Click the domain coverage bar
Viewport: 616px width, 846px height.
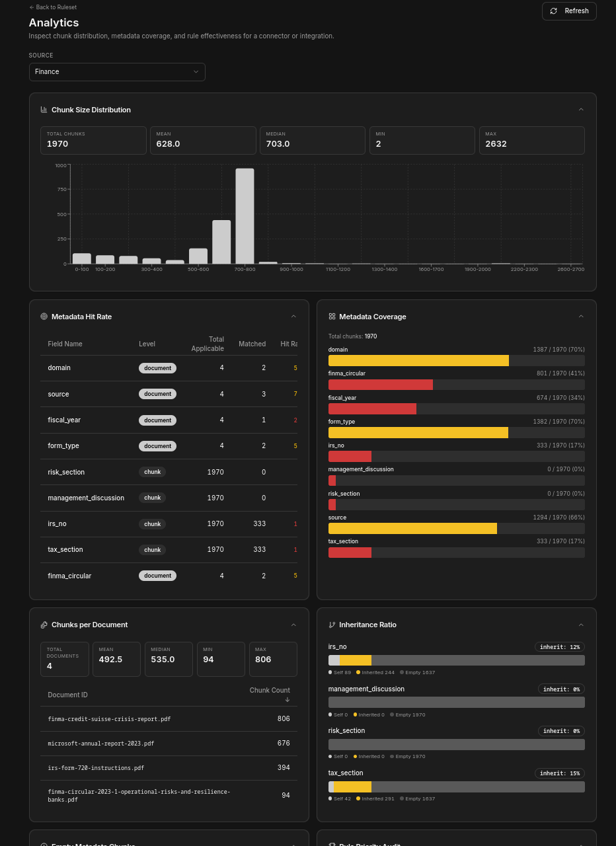click(x=456, y=360)
